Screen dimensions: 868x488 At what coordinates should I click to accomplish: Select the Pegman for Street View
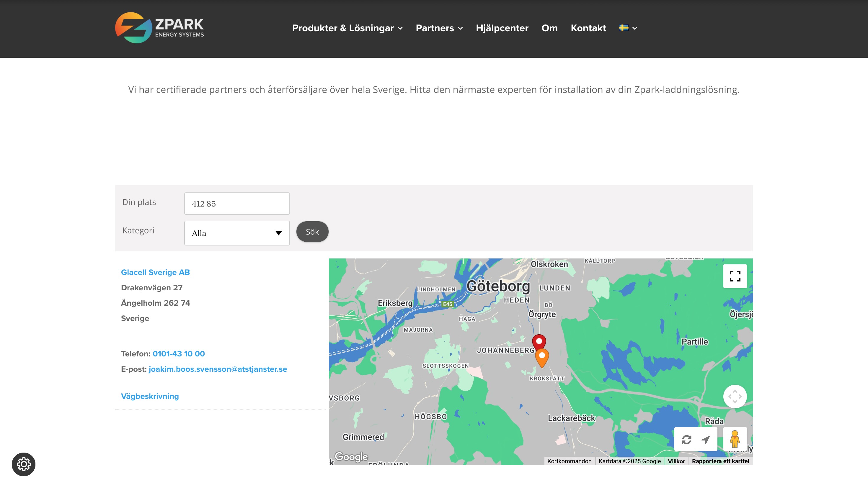click(735, 440)
